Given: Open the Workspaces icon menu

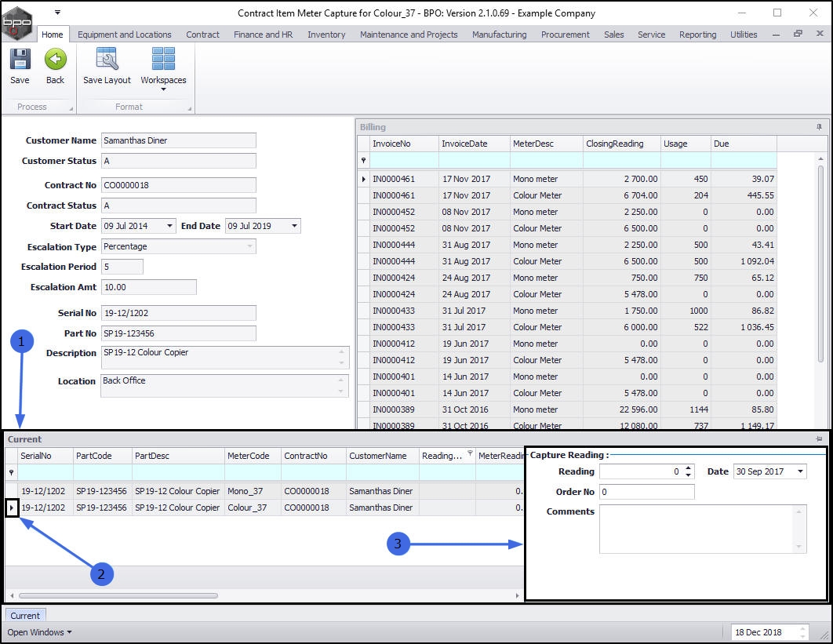Looking at the screenshot, I should pos(163,67).
